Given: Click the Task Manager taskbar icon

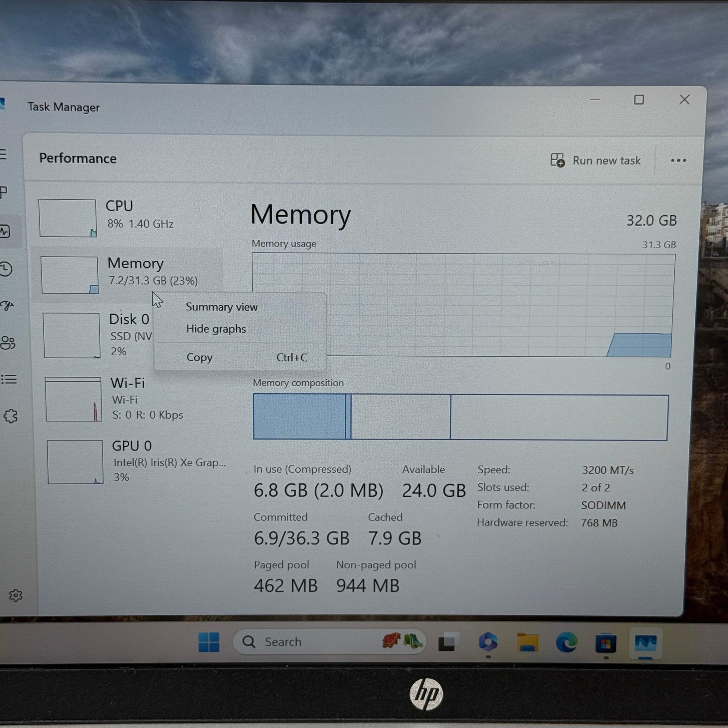Looking at the screenshot, I should pos(645,643).
